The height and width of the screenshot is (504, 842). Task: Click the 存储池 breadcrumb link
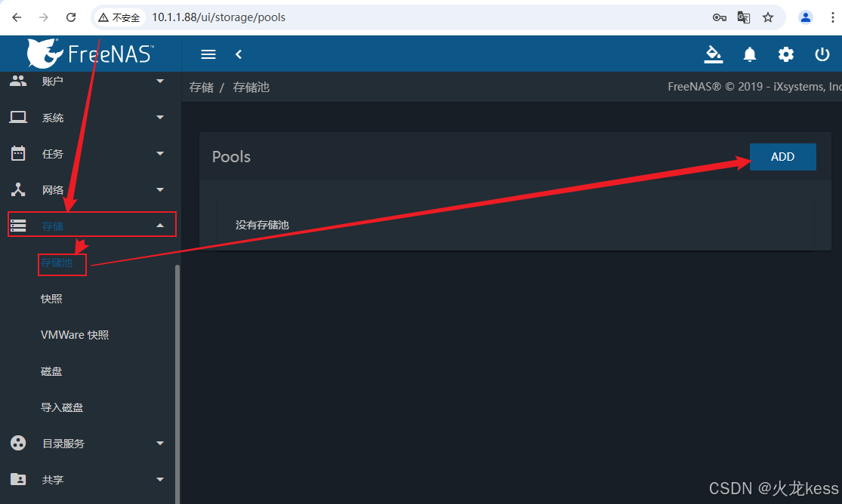click(x=251, y=87)
